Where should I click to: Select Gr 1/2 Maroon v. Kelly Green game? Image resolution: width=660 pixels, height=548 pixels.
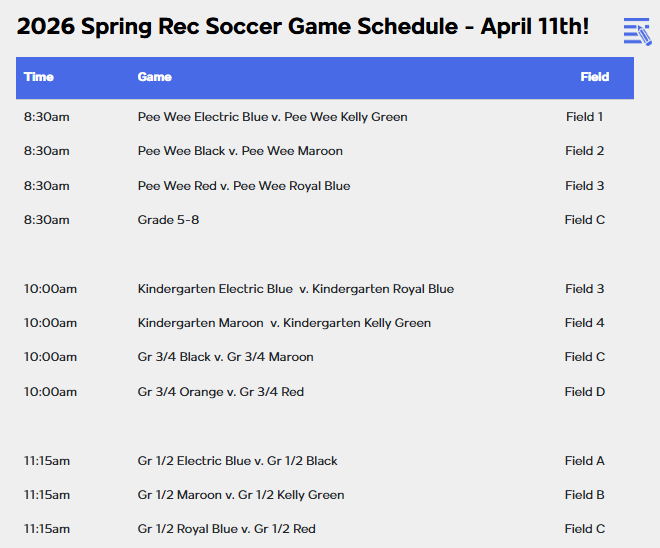coord(240,495)
